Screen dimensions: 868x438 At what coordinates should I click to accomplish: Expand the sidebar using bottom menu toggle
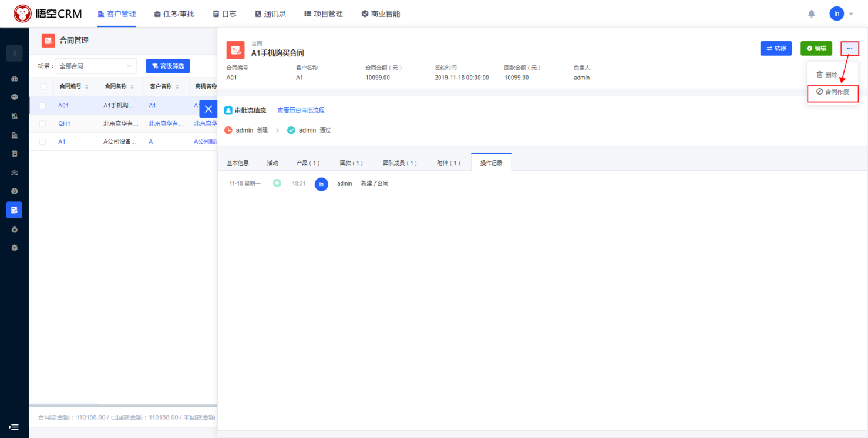(x=14, y=427)
